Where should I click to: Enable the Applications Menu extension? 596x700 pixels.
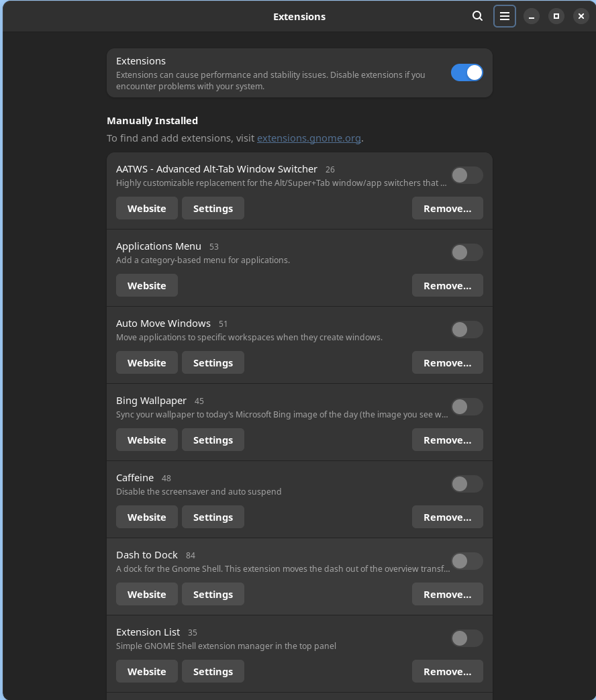[467, 252]
